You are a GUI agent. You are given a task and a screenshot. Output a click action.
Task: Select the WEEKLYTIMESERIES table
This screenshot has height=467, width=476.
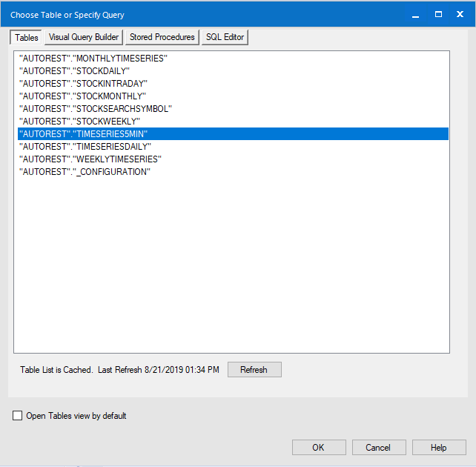(90, 159)
